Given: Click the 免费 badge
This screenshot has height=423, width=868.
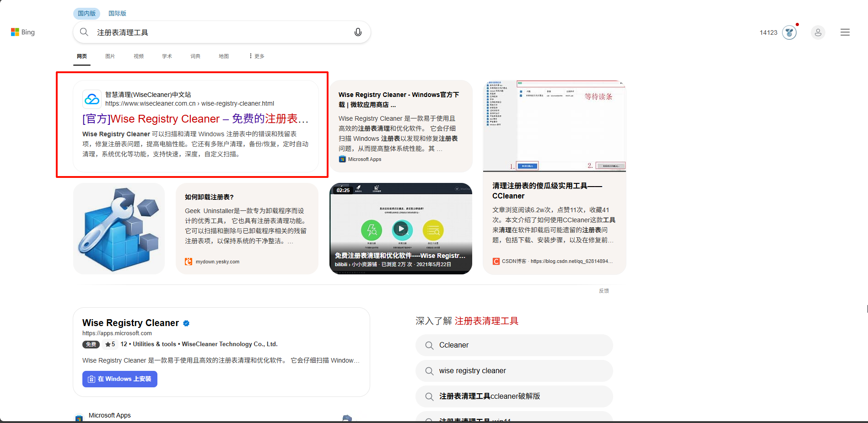Looking at the screenshot, I should [x=91, y=344].
